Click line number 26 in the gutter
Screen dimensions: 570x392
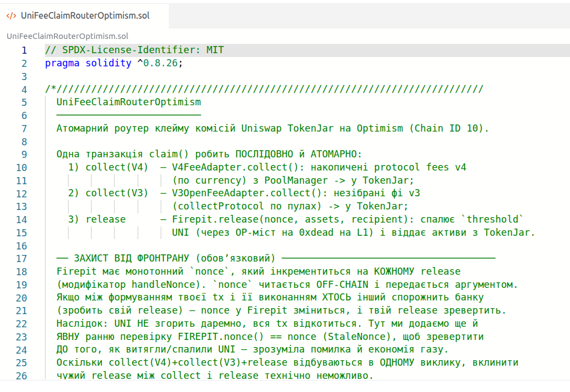(21, 376)
